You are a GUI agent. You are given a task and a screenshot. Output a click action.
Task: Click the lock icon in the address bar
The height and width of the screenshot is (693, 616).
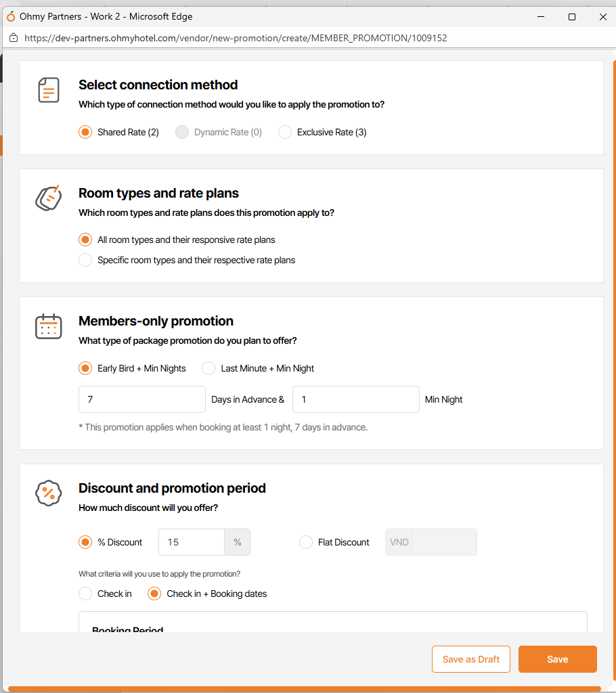[14, 38]
